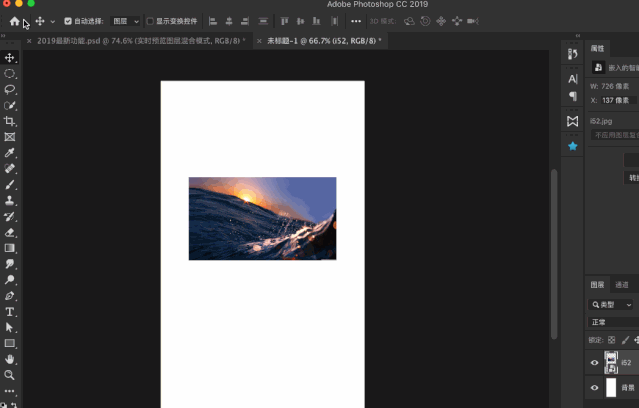This screenshot has width=639, height=408.
Task: Open the three-dots more align options
Action: point(356,21)
